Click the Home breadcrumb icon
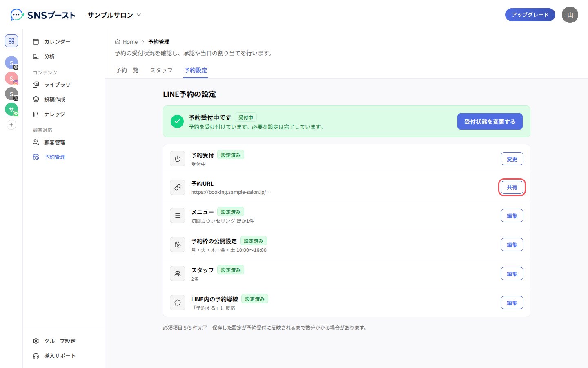This screenshot has height=368, width=588. (x=118, y=42)
